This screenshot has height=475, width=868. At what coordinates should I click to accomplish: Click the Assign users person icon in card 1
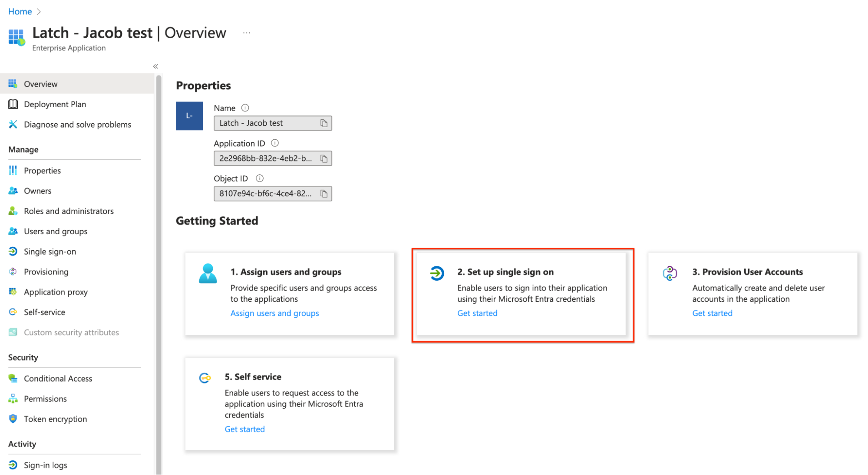[208, 273]
